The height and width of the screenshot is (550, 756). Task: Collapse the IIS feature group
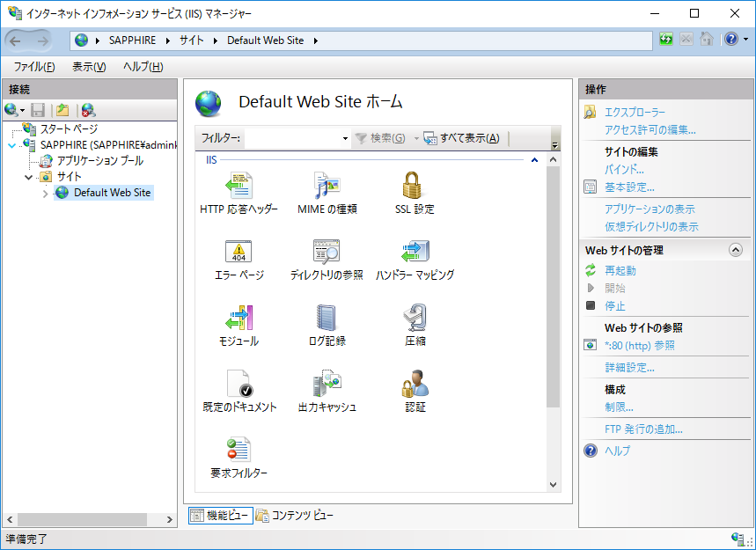pos(534,159)
